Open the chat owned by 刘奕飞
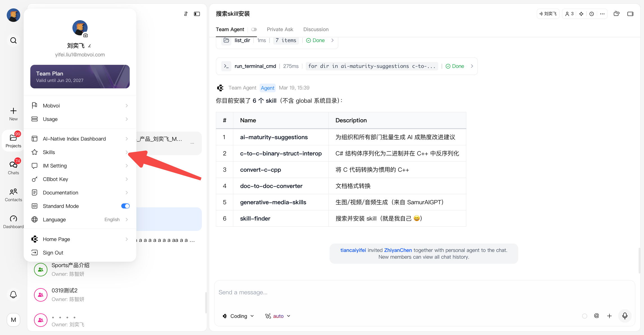 pyautogui.click(x=117, y=320)
